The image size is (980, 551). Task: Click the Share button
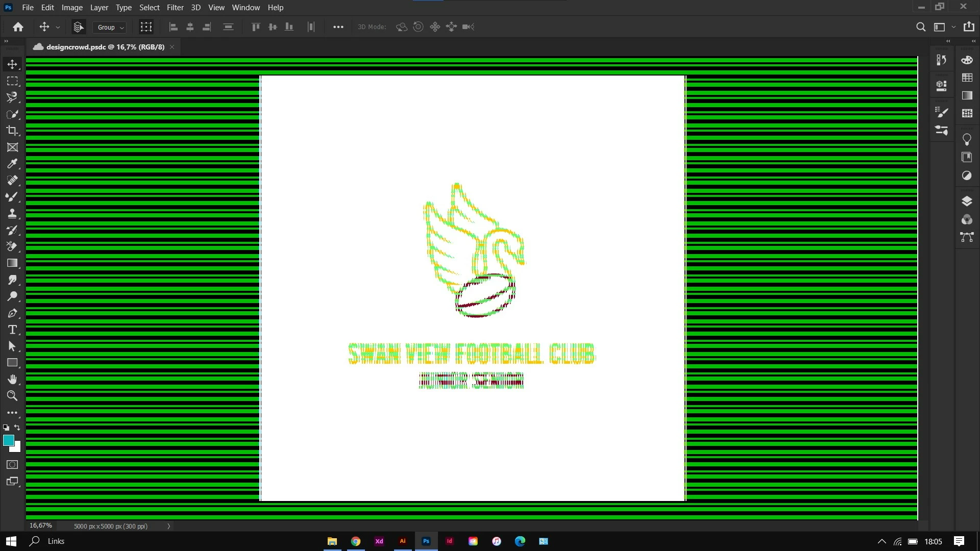tap(968, 27)
